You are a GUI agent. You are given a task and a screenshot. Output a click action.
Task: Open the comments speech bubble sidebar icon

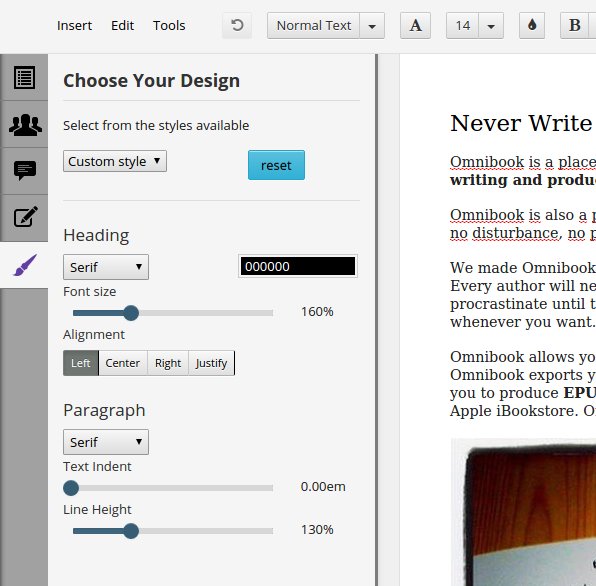click(x=25, y=171)
